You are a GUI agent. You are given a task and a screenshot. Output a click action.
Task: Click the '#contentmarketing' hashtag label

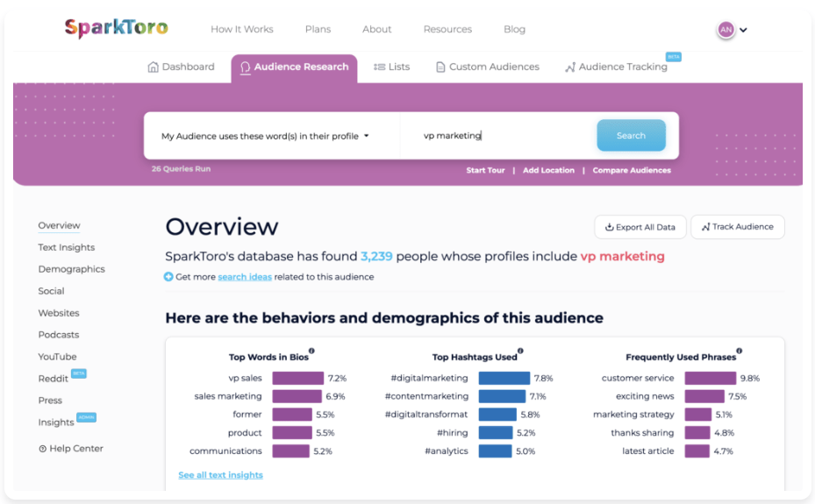click(426, 396)
